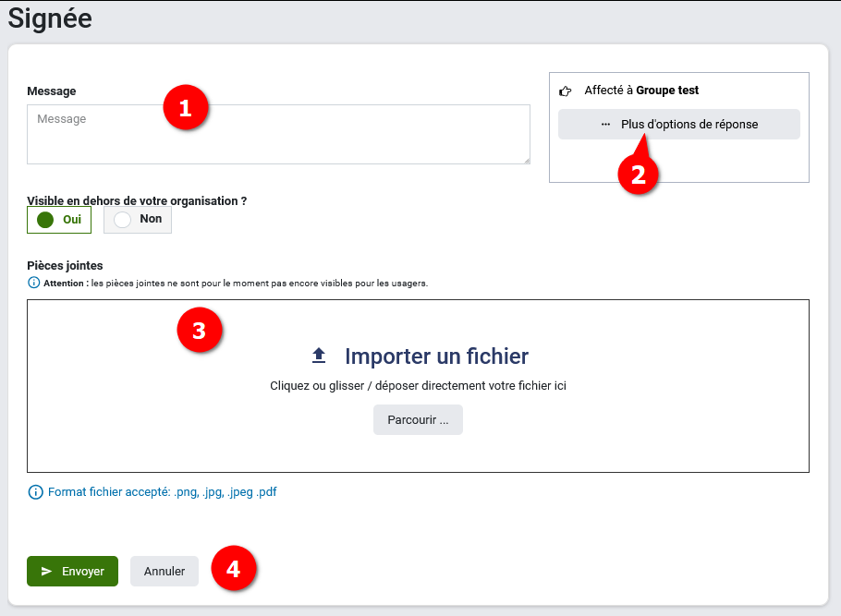Click the info icon before Format fichier accepté
841x616 pixels.
click(35, 492)
